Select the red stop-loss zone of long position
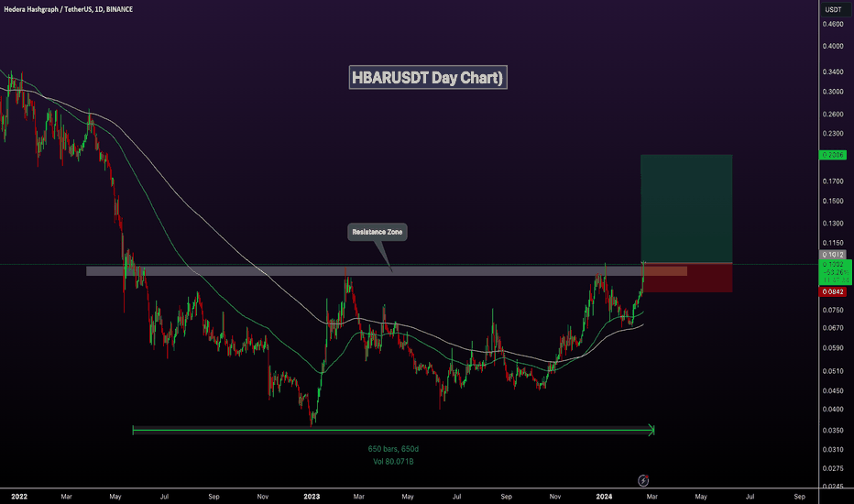Image resolution: width=854 pixels, height=504 pixels. pyautogui.click(x=686, y=278)
